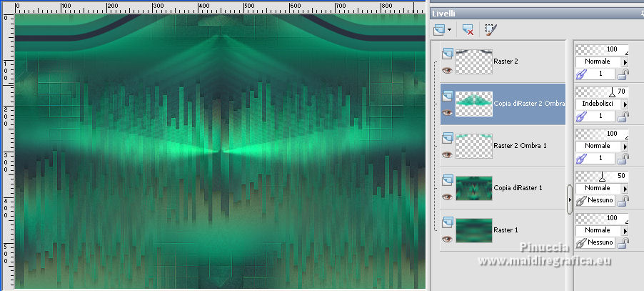This screenshot has width=644, height=291.
Task: Hide the Raster 2 layer
Action: (447, 70)
